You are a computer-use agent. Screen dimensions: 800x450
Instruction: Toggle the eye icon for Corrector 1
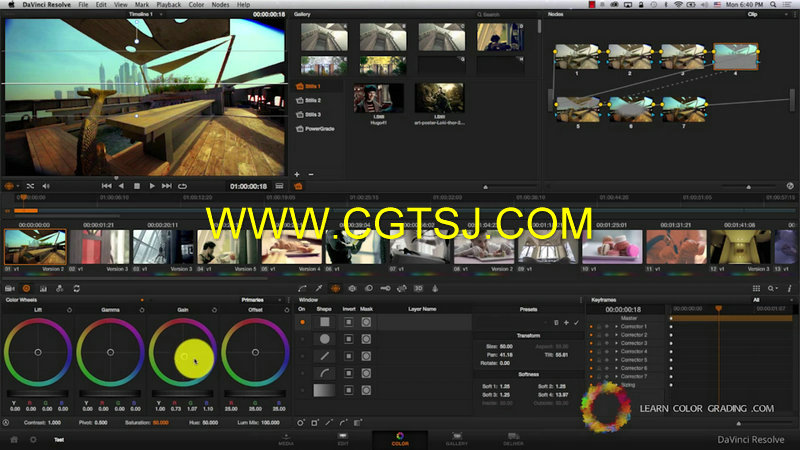click(x=607, y=327)
